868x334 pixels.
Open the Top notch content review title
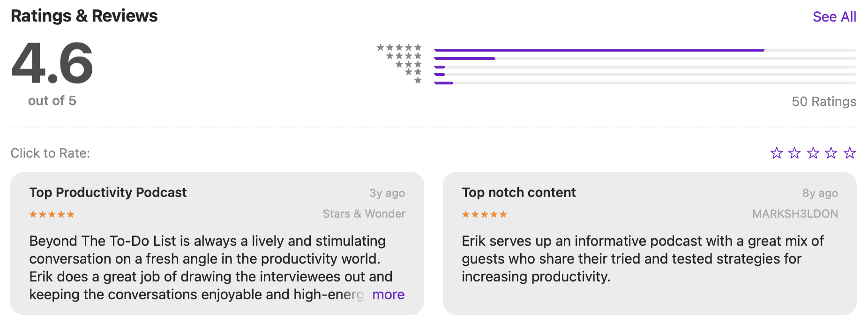click(x=518, y=192)
